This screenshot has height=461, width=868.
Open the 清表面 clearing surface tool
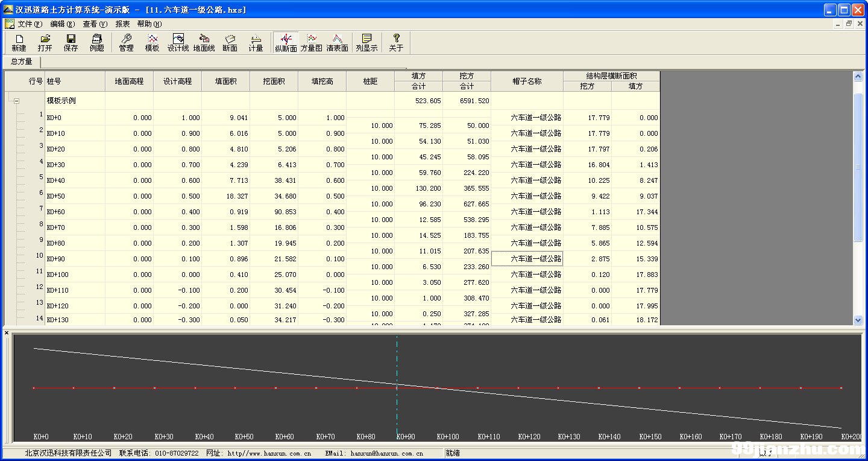coord(338,43)
